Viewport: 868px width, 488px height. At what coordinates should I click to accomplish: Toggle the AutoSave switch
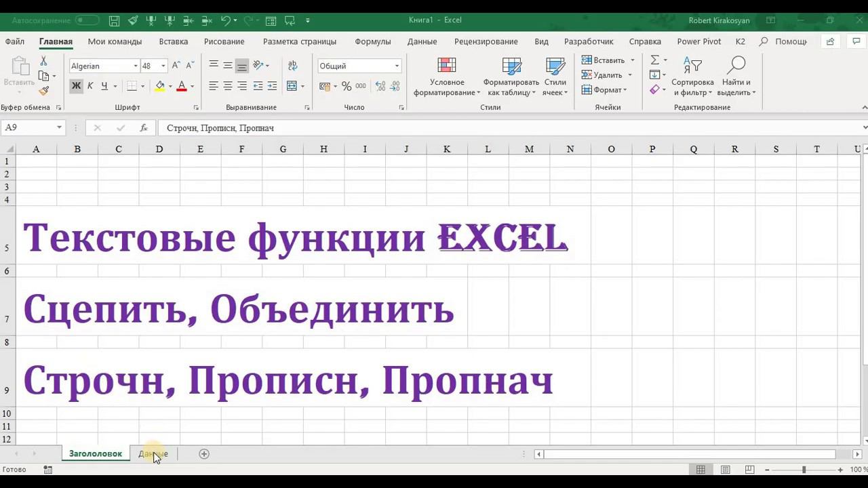87,21
